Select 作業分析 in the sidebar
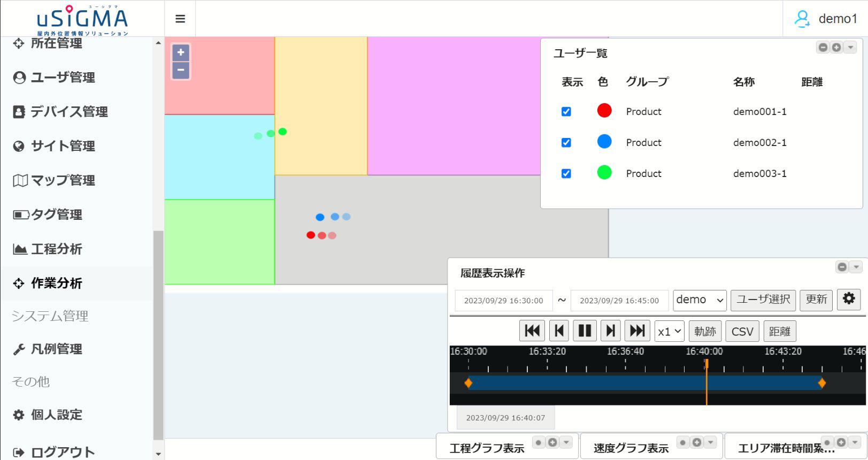868x460 pixels. coord(48,283)
